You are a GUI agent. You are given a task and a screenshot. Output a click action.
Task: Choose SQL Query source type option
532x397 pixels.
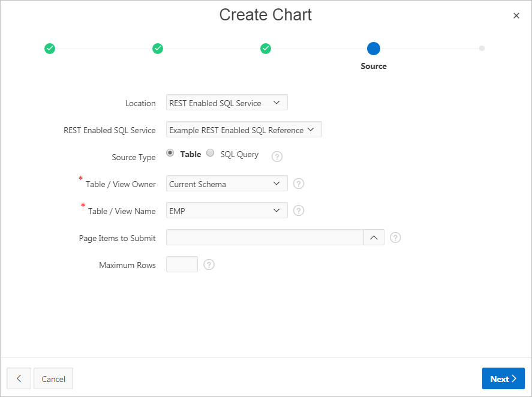coord(211,153)
